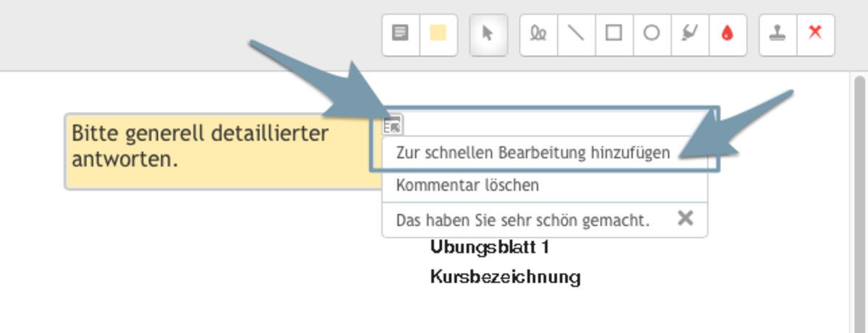
Task: Click the comment menu icon on the note
Action: click(393, 125)
